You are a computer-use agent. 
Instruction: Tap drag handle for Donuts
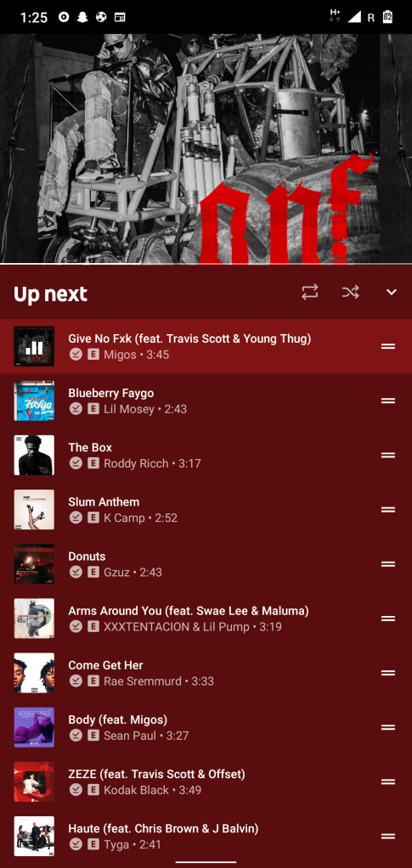[x=388, y=564]
